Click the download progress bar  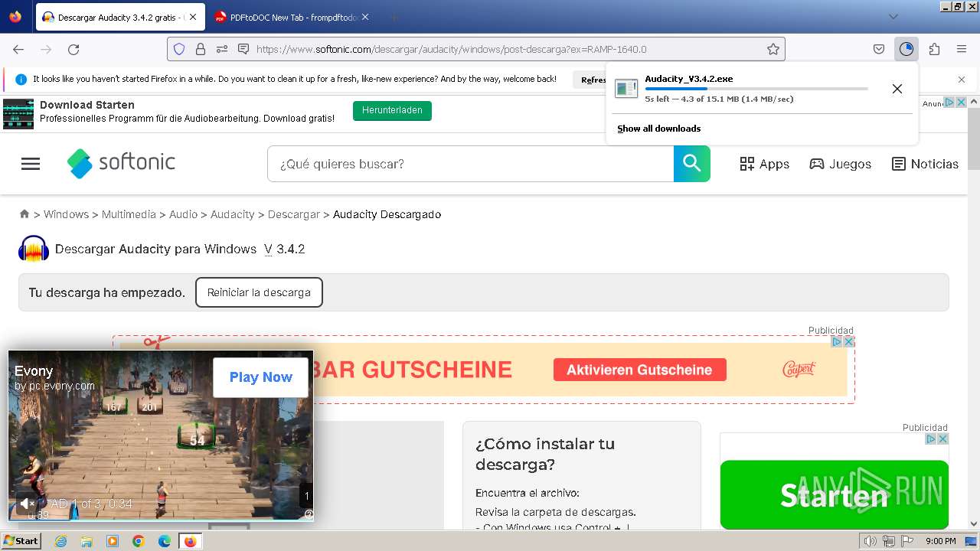(756, 89)
